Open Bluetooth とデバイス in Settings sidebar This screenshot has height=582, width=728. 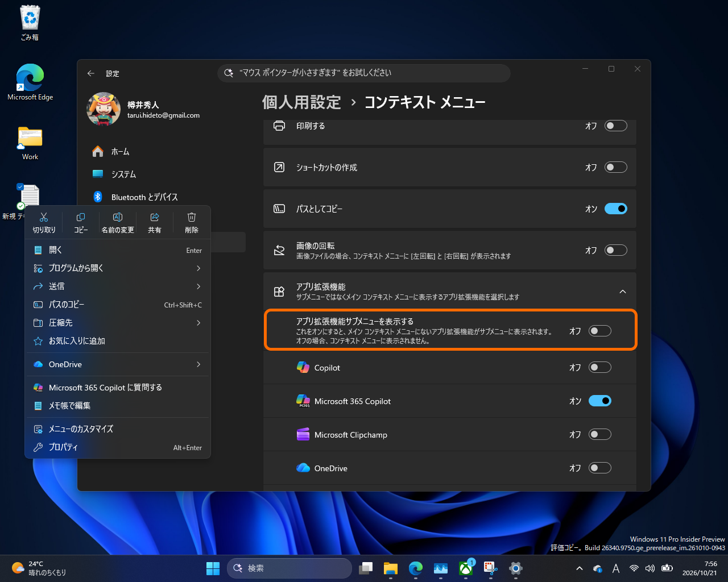[166, 197]
